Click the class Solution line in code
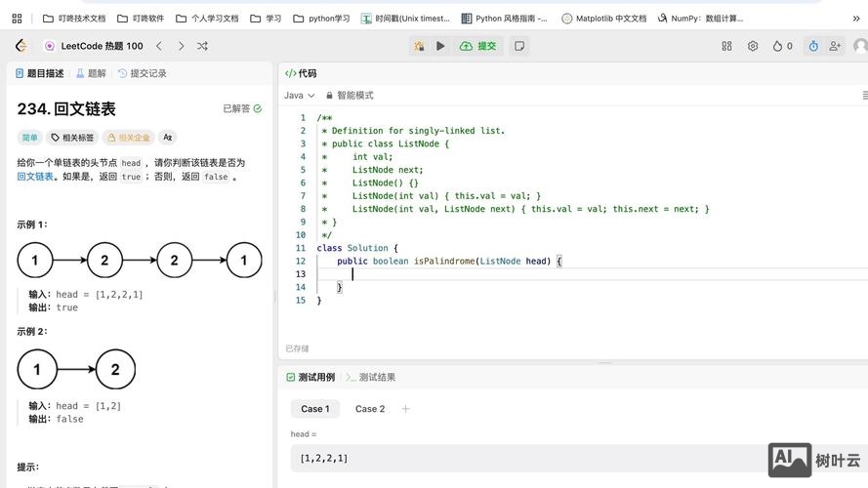Screen dimensions: 868x488 click(357, 248)
